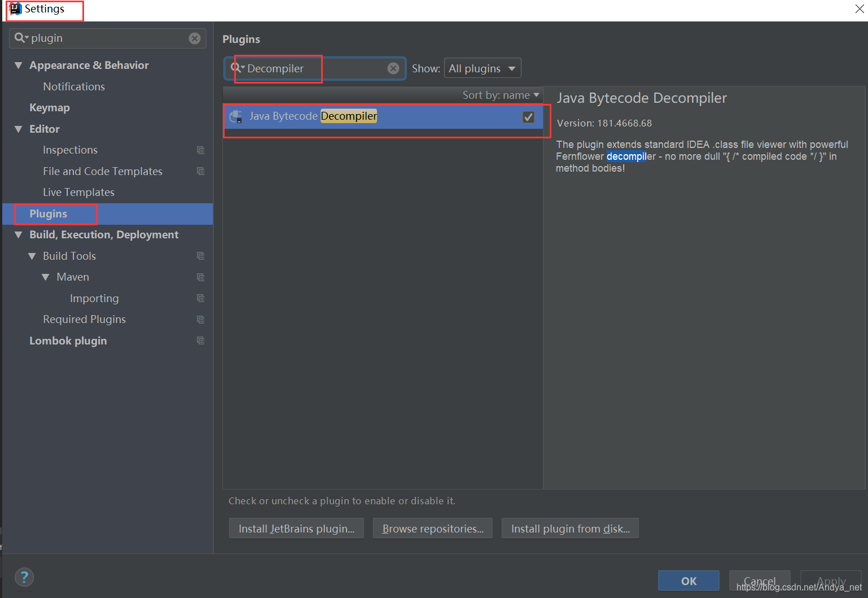Collapse the Editor section

pyautogui.click(x=19, y=129)
